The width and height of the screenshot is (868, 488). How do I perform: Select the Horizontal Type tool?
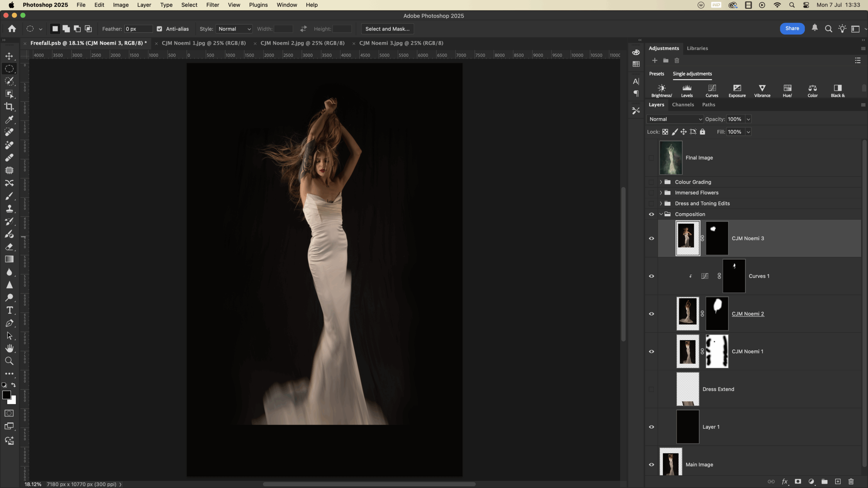9,310
